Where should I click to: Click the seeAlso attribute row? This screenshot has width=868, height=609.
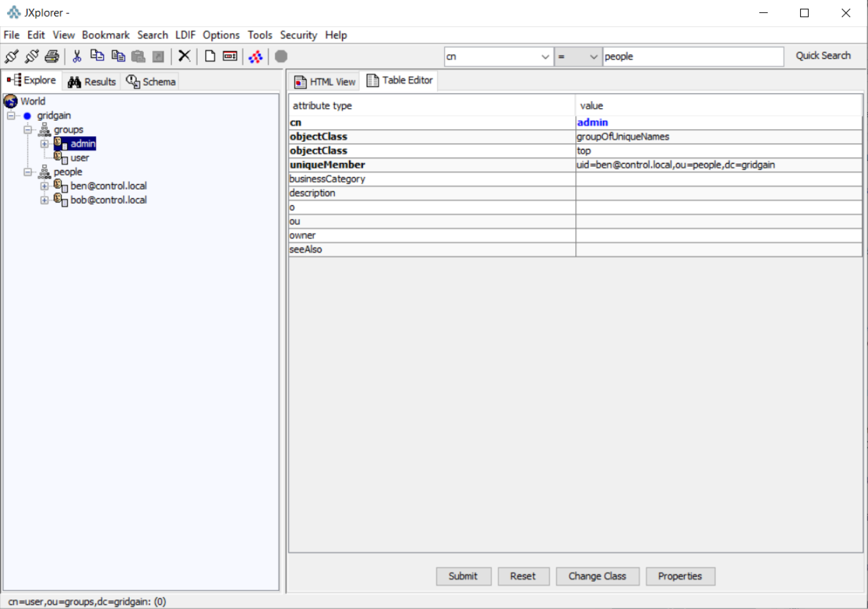(575, 249)
